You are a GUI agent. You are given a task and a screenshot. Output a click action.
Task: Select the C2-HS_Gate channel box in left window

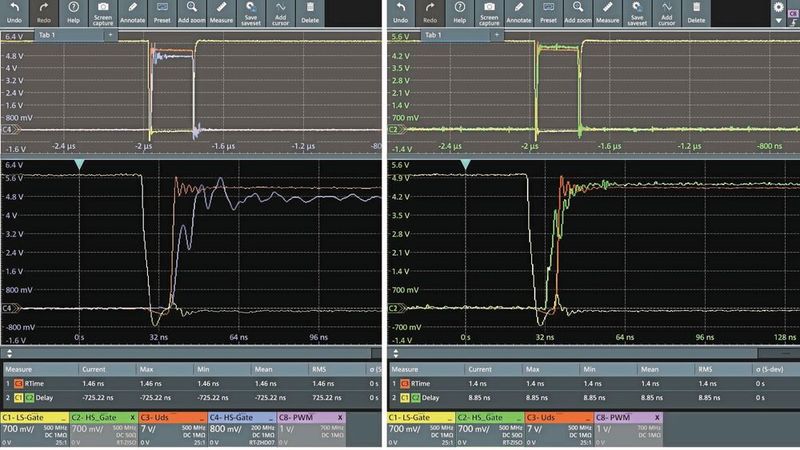(x=104, y=428)
